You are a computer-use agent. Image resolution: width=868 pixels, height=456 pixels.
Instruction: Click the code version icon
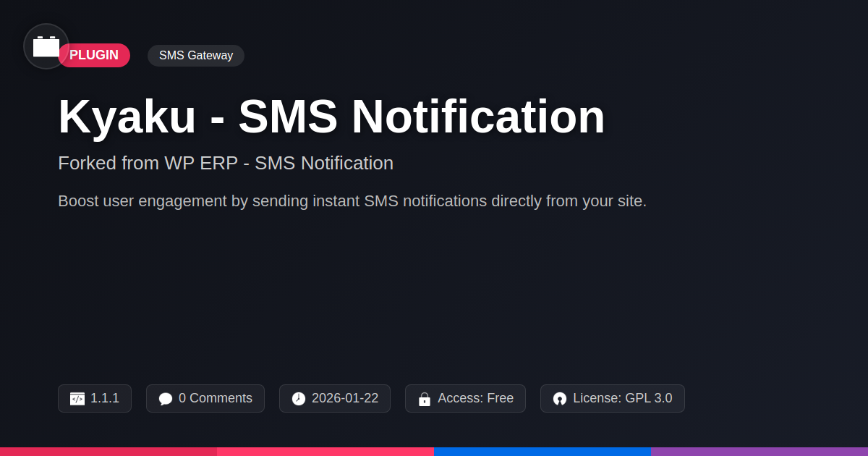coord(77,399)
